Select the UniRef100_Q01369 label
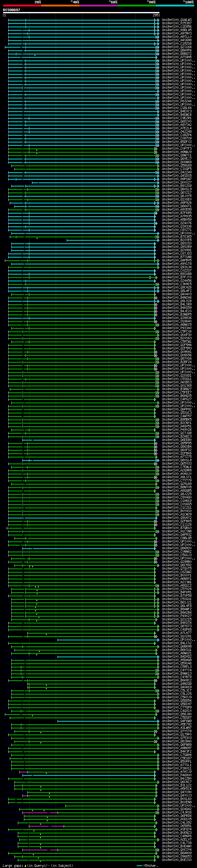Screen dimensions: 197x868 177,386
